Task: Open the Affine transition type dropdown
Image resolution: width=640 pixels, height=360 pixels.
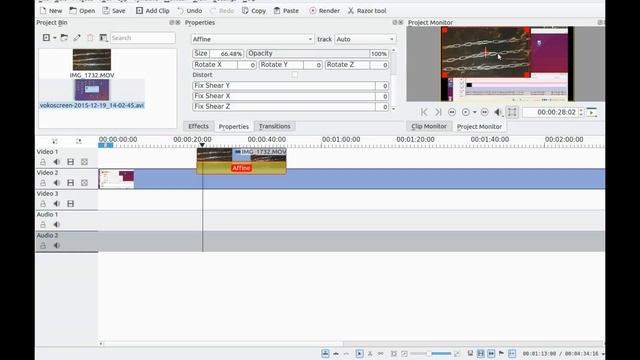Action: coord(253,39)
